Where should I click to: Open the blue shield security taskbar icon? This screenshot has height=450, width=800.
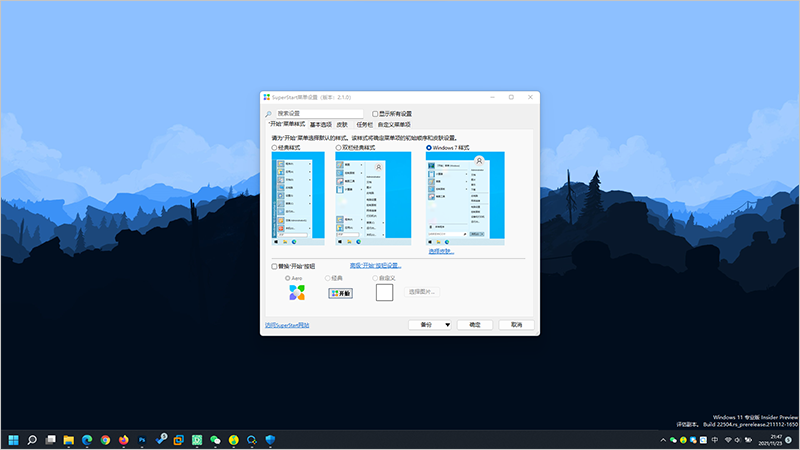point(270,440)
